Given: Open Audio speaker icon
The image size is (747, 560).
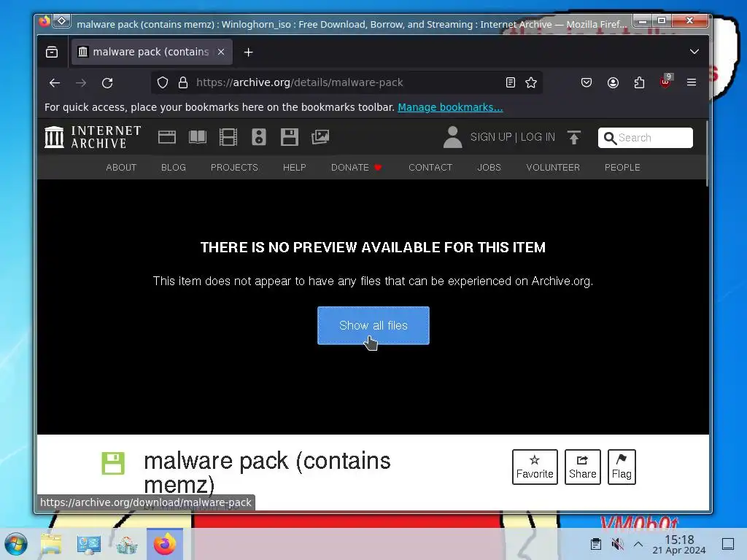Looking at the screenshot, I should (259, 137).
